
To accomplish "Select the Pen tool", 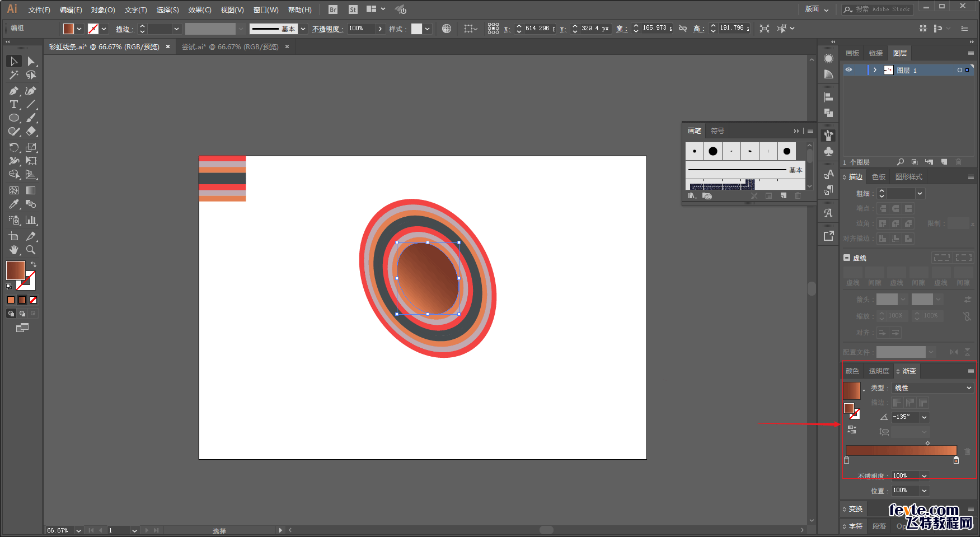I will 14,91.
